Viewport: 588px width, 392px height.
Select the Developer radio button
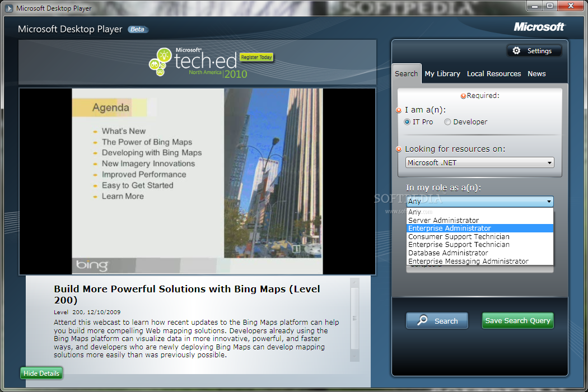[x=447, y=122]
